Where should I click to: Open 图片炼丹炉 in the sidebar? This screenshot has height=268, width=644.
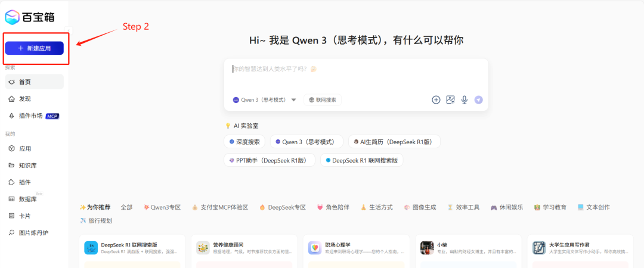tap(33, 232)
